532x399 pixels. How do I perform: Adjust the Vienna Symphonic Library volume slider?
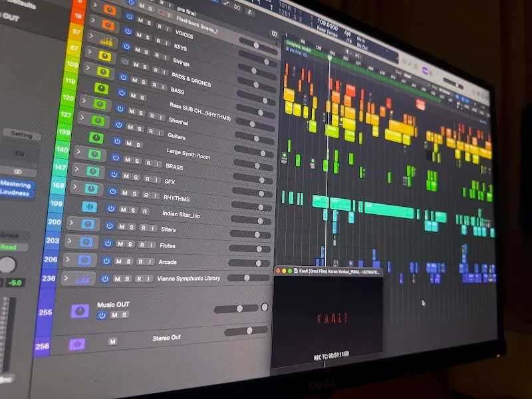[x=248, y=278]
